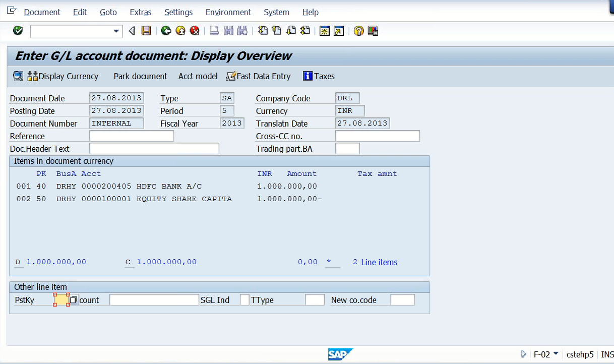The image size is (614, 364).
Task: Click the Company Code field DRL
Action: tap(347, 98)
